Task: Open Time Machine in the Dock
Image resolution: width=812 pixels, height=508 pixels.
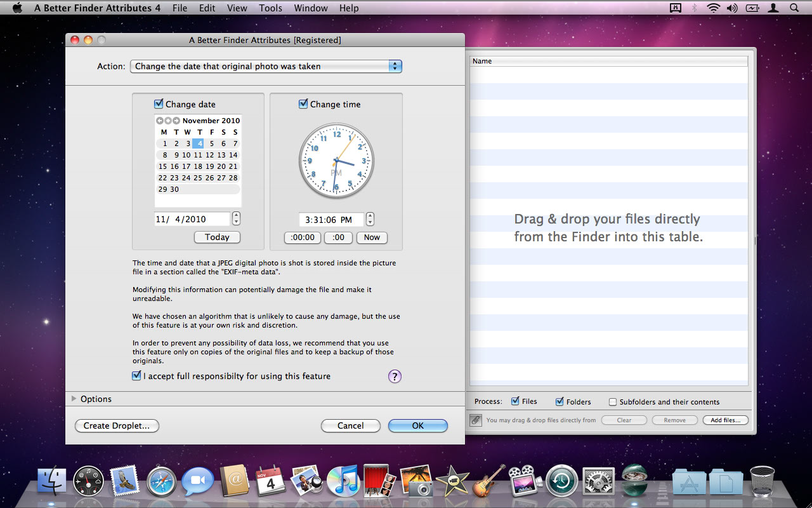Action: [x=562, y=481]
